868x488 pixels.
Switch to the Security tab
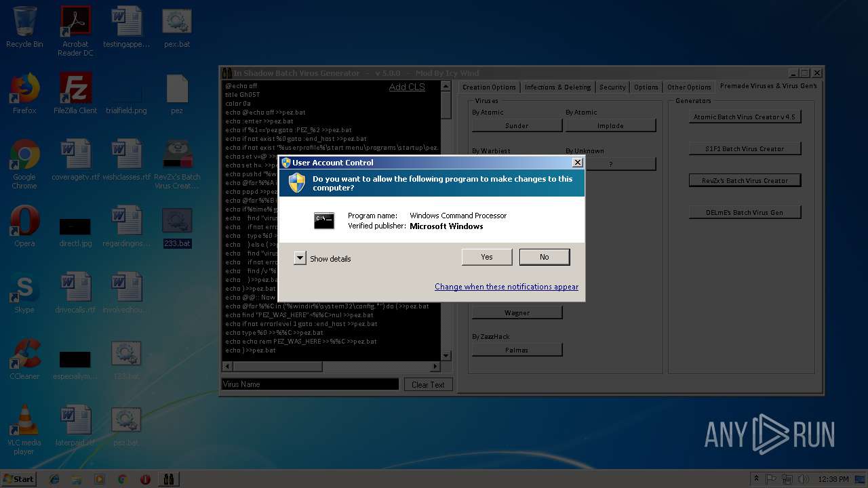click(612, 87)
